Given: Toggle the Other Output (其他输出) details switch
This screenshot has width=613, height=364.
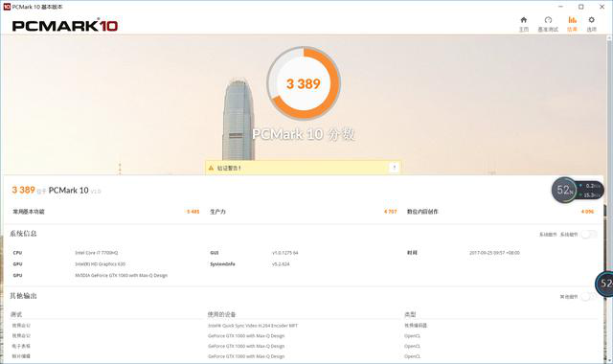Looking at the screenshot, I should [x=588, y=296].
